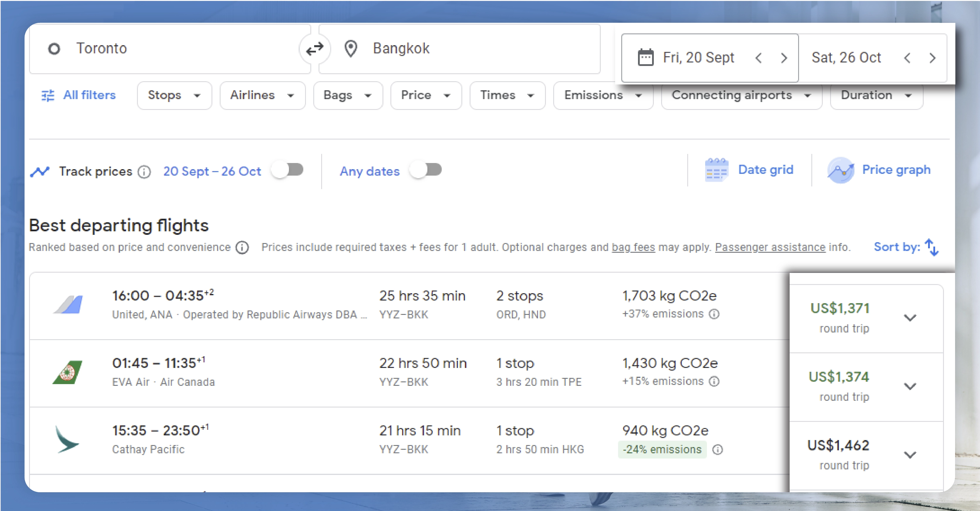The height and width of the screenshot is (511, 980).
Task: Select the 01:45 – 11:35 EVA Air flight
Action: 409,374
